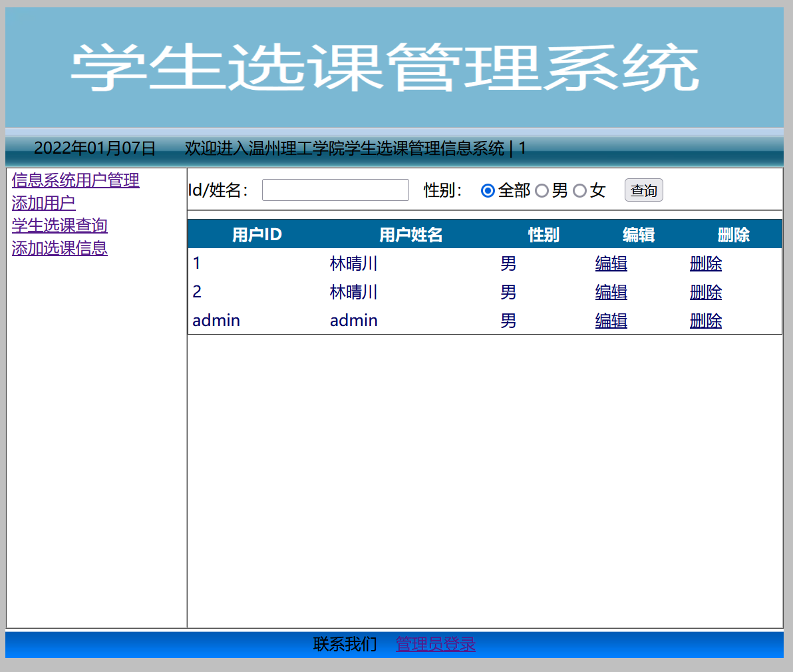
Task: Click gender 男 cell in admin row
Action: [508, 321]
